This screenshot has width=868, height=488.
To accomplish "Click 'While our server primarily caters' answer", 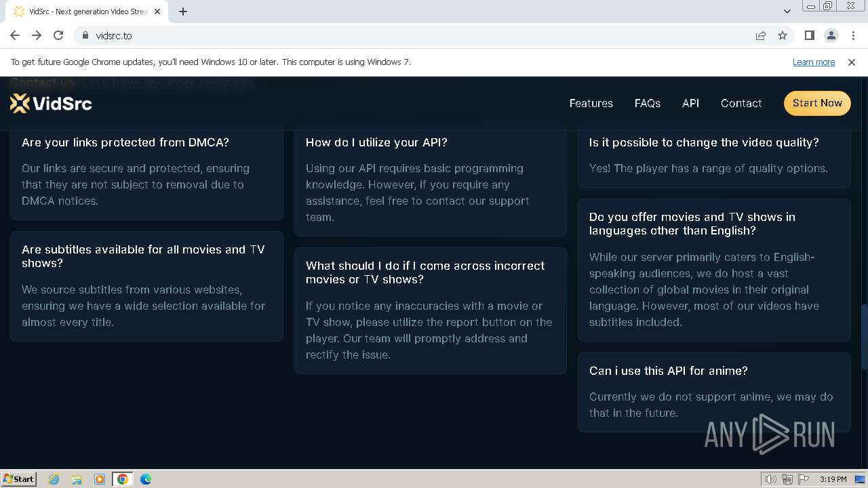I will pyautogui.click(x=704, y=289).
